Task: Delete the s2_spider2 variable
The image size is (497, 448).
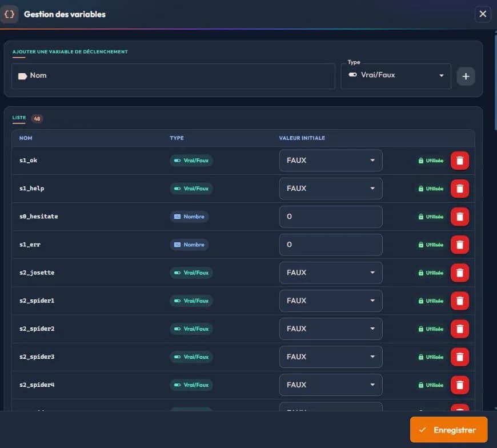Action: 460,329
